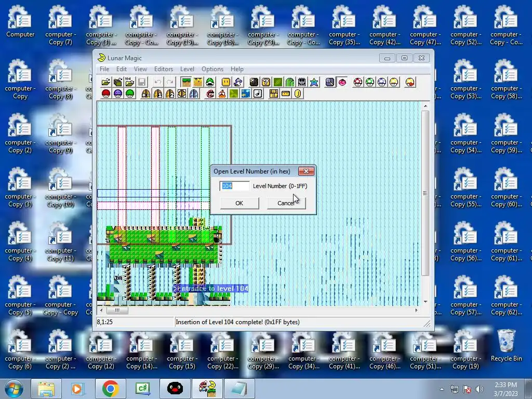Click the purple mushroom in second toolbar row
The width and height of the screenshot is (532, 399).
click(118, 94)
